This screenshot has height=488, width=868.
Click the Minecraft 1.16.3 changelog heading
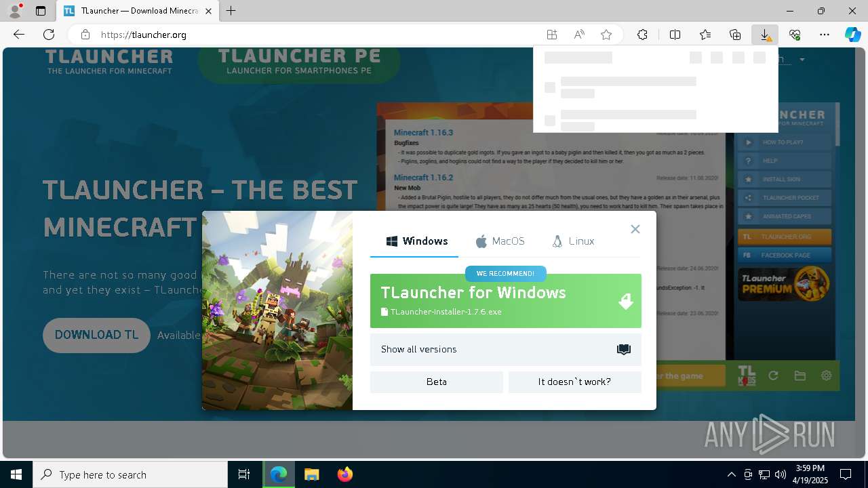pos(423,133)
